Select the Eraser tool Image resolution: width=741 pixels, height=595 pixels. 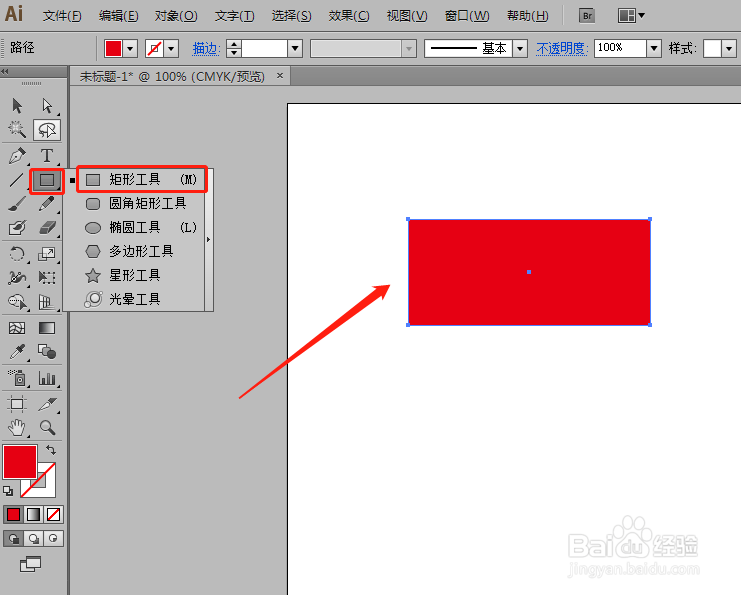tap(47, 228)
